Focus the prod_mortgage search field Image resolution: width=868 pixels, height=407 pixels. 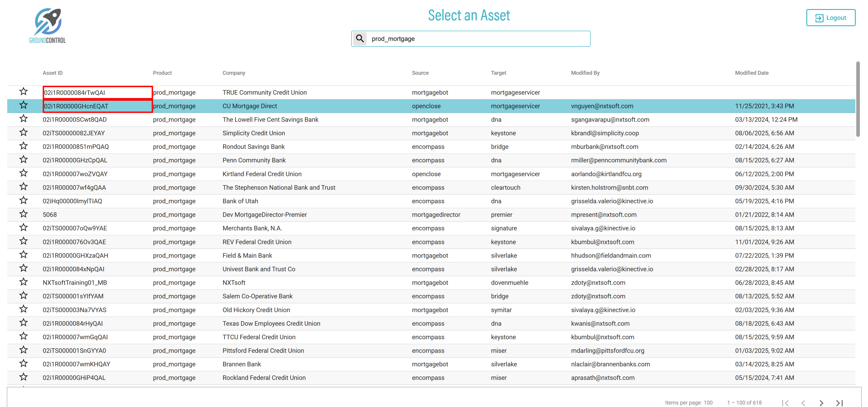point(479,39)
